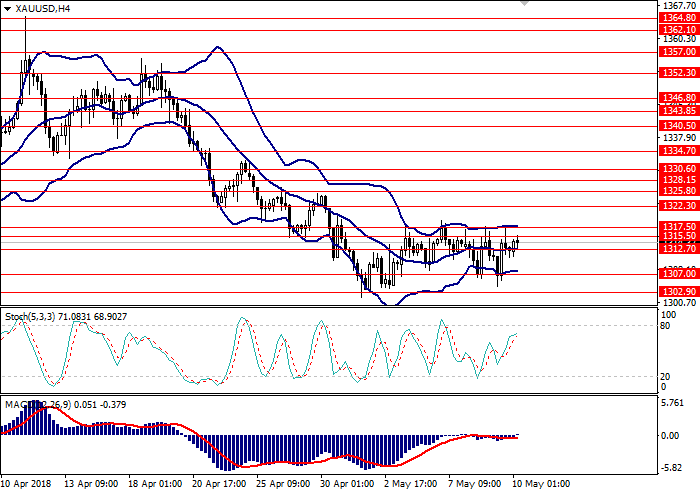The width and height of the screenshot is (700, 492).
Task: Click the 1302.90 price level label
Action: [x=678, y=291]
